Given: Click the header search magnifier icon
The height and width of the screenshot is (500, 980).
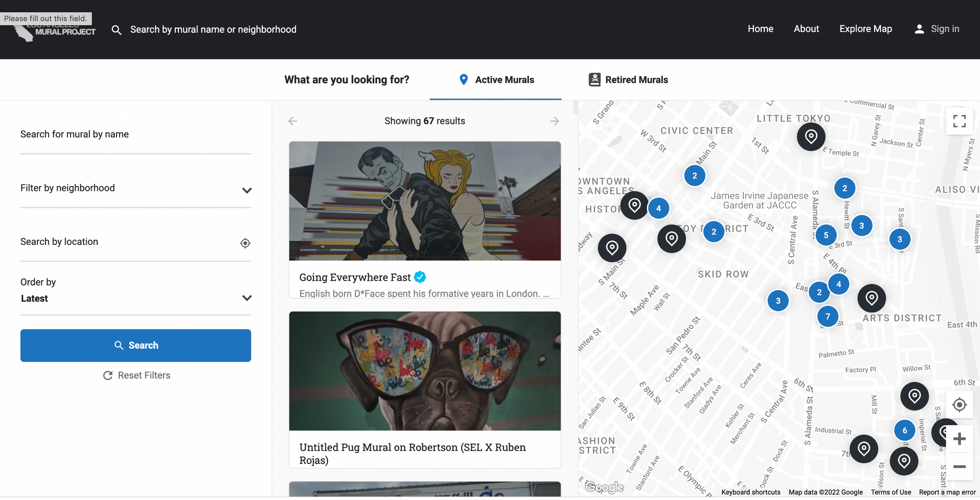Looking at the screenshot, I should point(116,30).
